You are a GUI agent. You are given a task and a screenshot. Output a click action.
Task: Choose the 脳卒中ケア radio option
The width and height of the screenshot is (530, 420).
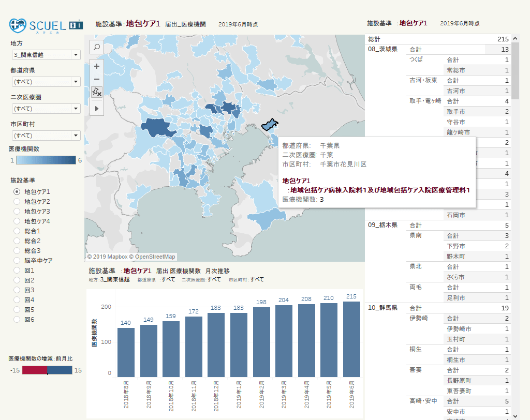click(x=17, y=261)
